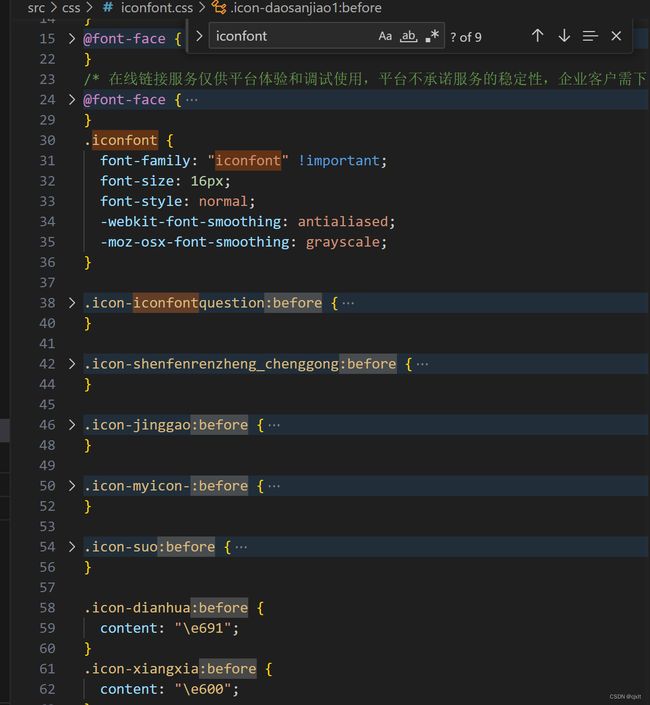Click quoted "iconfont" string on line 31
The image size is (650, 705).
[248, 161]
